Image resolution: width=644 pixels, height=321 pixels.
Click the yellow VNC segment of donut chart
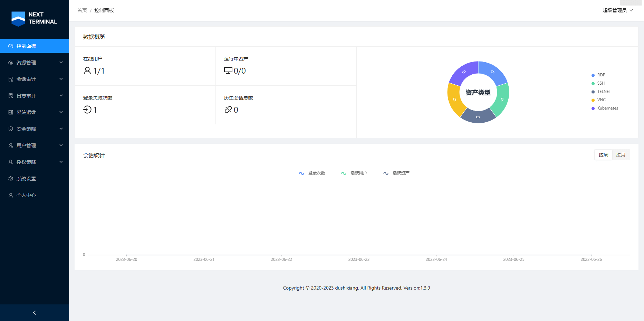click(x=454, y=100)
